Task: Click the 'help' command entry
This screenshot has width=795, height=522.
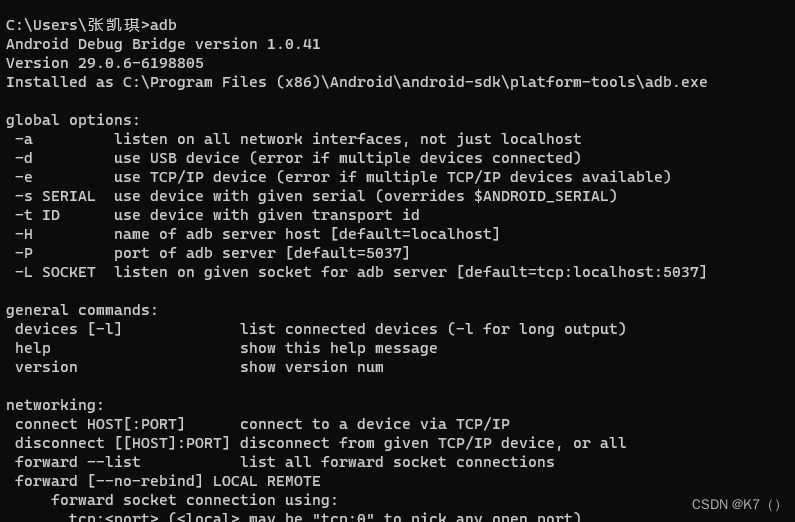Action: tap(32, 348)
